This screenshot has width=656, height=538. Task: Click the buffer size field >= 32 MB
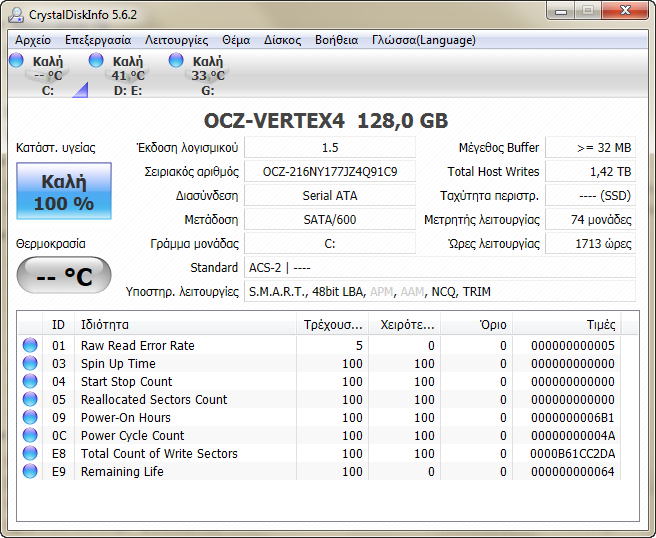(590, 148)
